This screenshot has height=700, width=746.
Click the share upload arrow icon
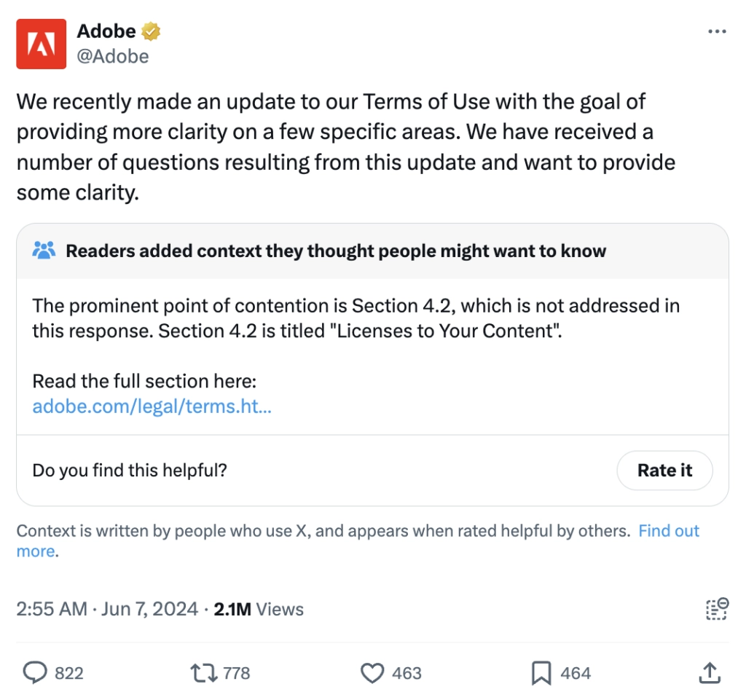[x=709, y=673]
